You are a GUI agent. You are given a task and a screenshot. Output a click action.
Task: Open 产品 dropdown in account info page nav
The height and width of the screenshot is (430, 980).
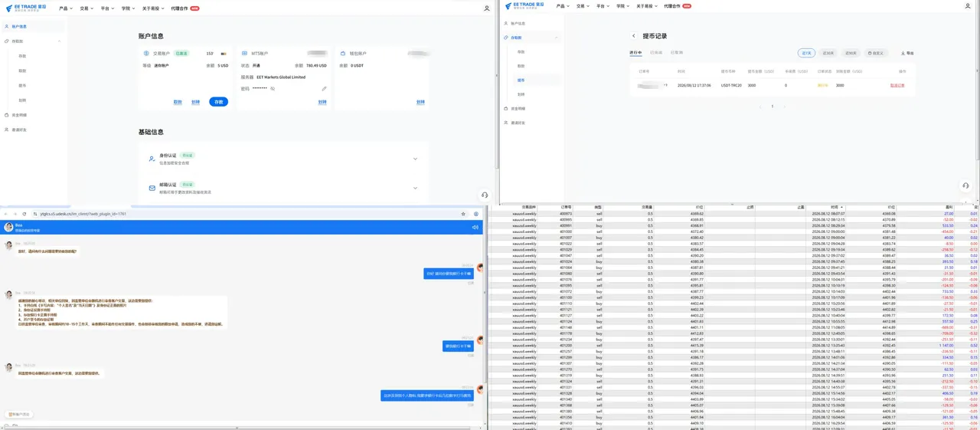point(66,8)
